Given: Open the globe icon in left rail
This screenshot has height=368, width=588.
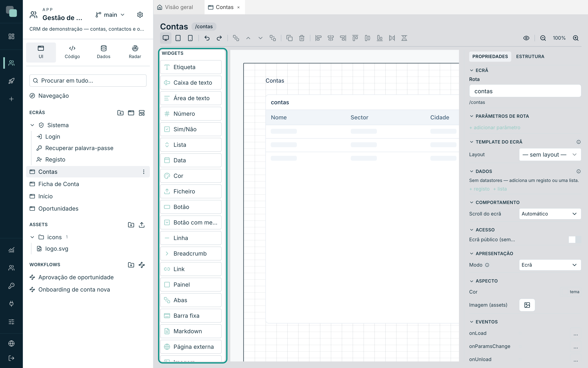Looking at the screenshot, I should (11, 343).
